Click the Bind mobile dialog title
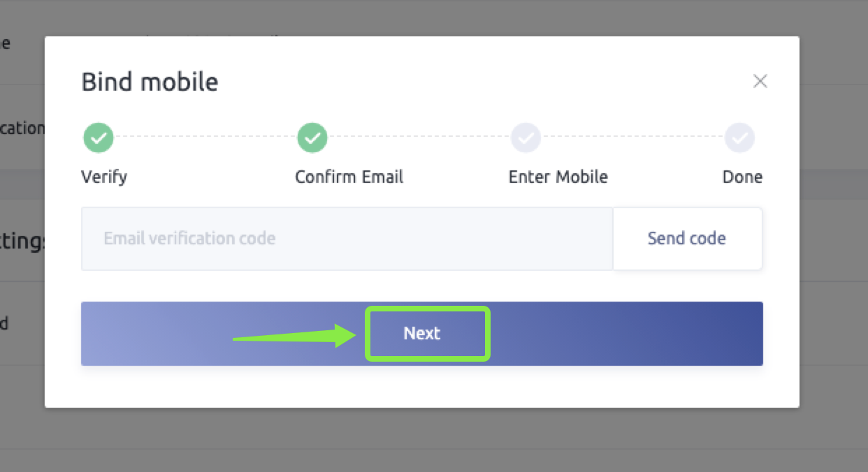The width and height of the screenshot is (868, 472). click(x=150, y=82)
